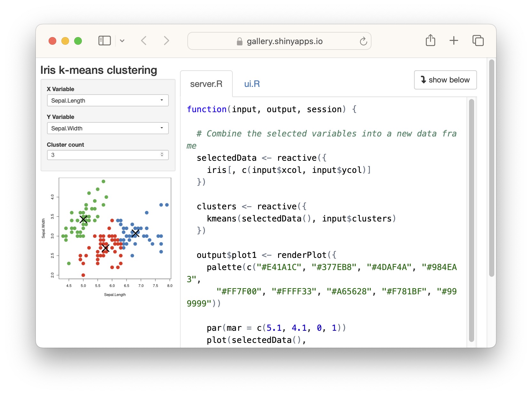The height and width of the screenshot is (395, 532).
Task: Open the Share menu icon
Action: [x=430, y=41]
